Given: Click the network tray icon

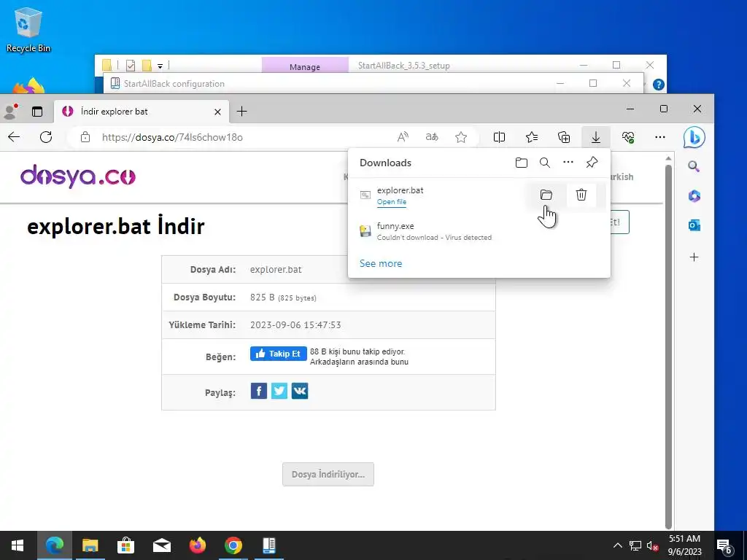Looking at the screenshot, I should (x=635, y=545).
